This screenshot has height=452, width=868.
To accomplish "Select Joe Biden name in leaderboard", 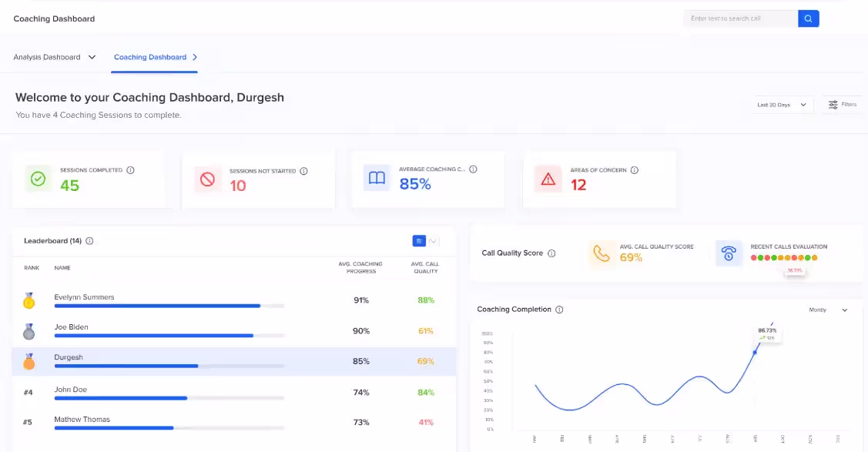I will (x=71, y=327).
